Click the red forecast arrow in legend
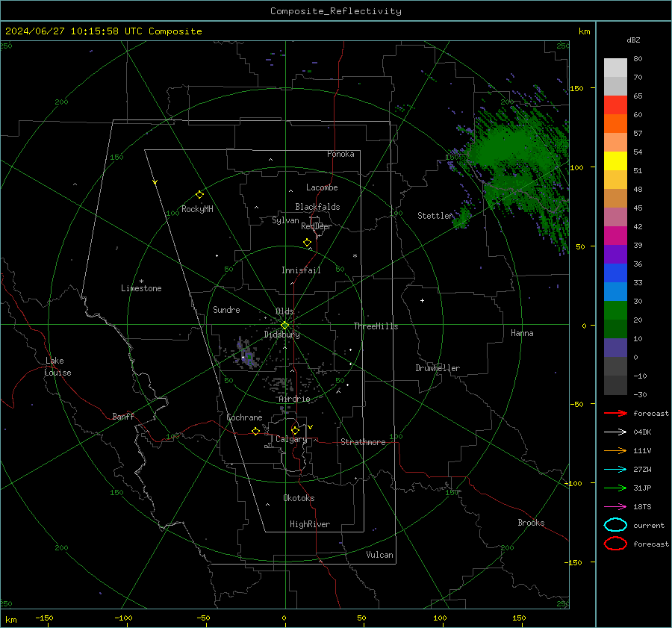672x628 pixels. [x=615, y=413]
